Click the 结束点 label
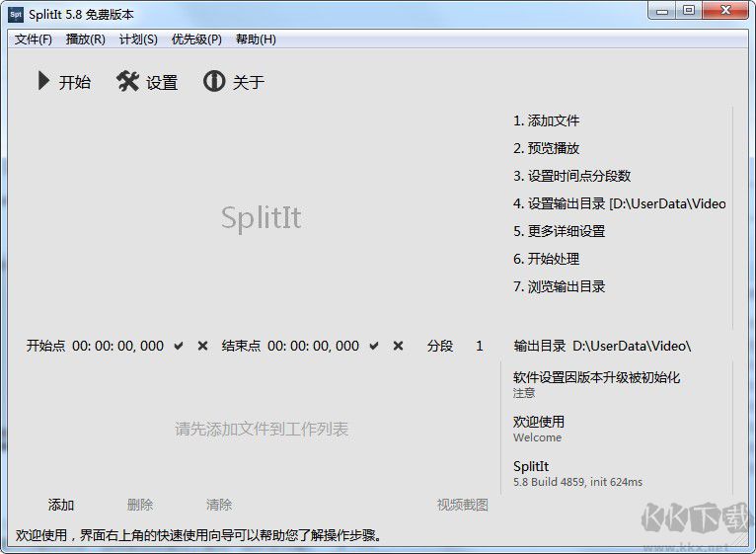The height and width of the screenshot is (554, 756). click(241, 346)
